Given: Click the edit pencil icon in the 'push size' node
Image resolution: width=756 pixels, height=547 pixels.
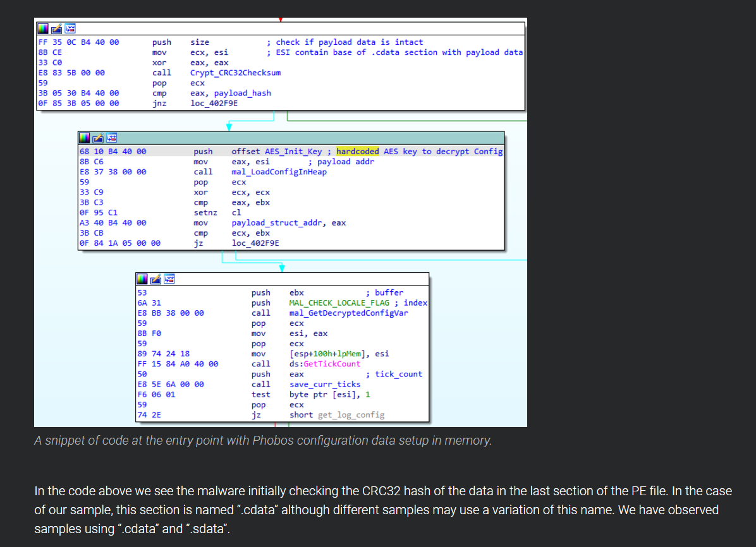Looking at the screenshot, I should [x=56, y=28].
